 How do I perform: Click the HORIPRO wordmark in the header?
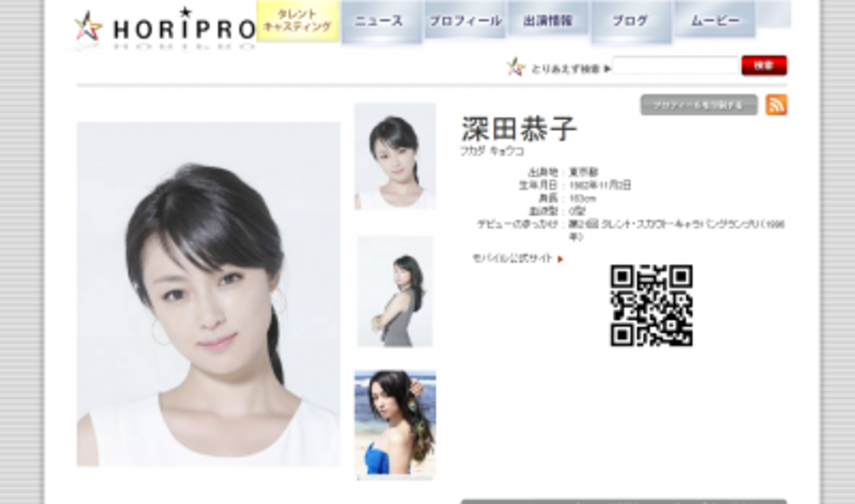pos(182,25)
